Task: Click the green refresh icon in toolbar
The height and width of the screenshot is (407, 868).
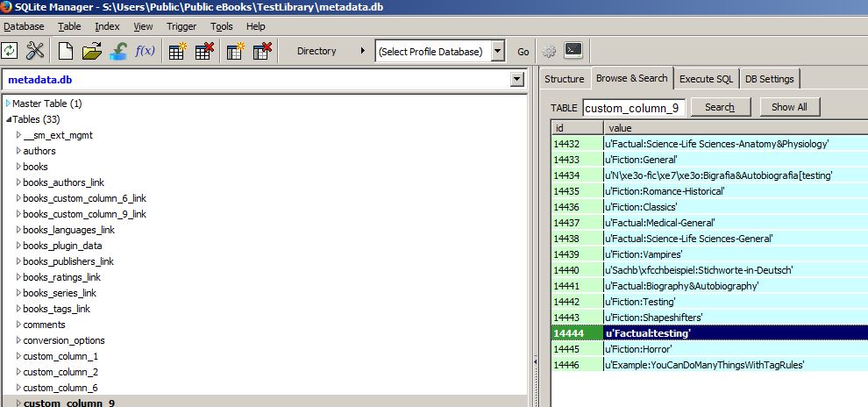Action: point(10,51)
